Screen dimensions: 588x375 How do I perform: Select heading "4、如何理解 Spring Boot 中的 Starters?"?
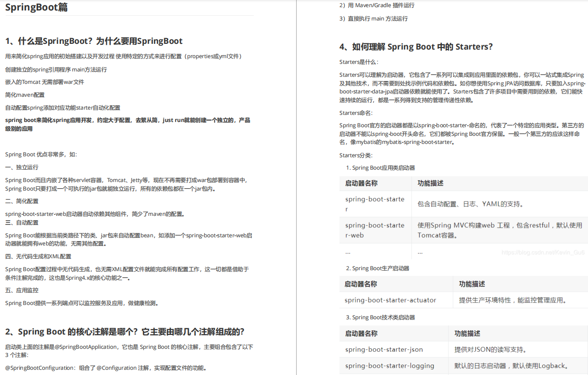coord(416,47)
